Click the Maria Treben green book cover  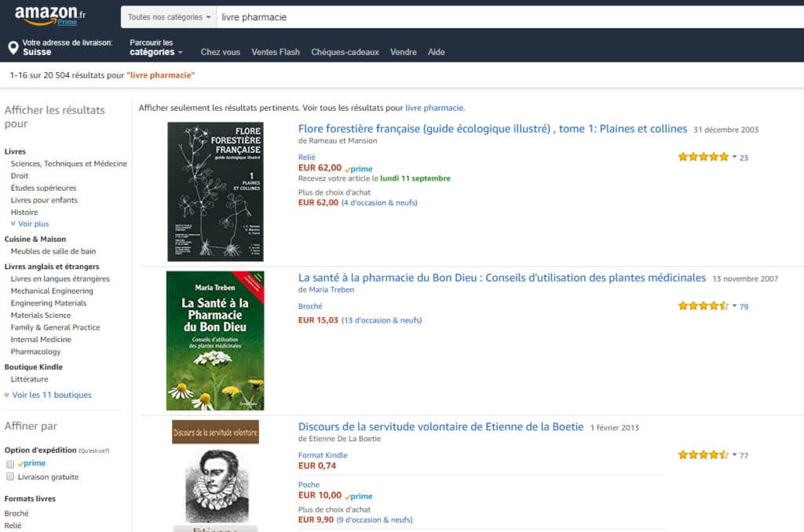(215, 341)
